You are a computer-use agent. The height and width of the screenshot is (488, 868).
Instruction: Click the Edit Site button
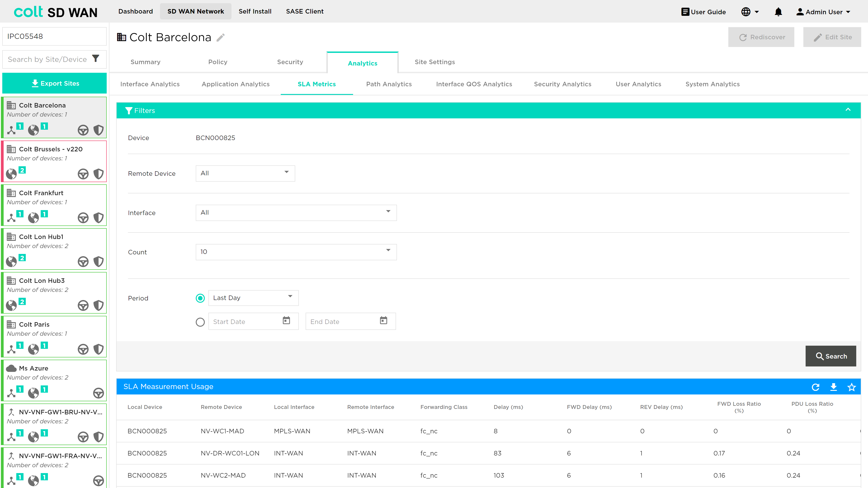(832, 37)
